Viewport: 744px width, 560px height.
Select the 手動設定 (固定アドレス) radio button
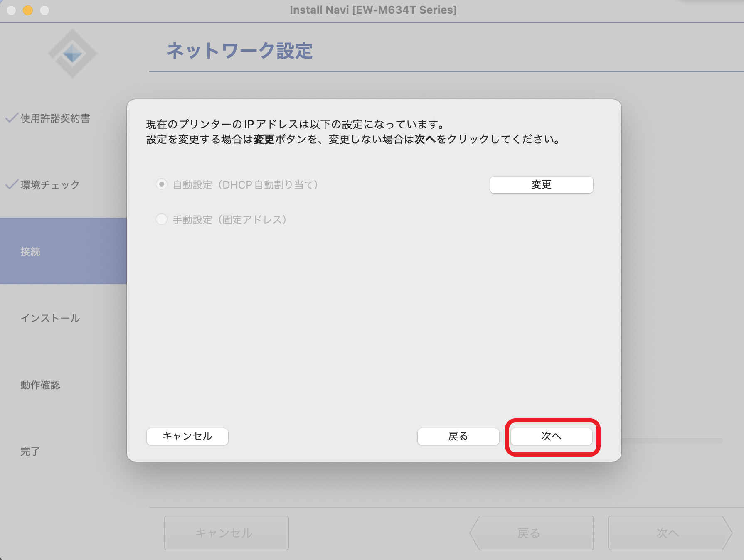(162, 219)
